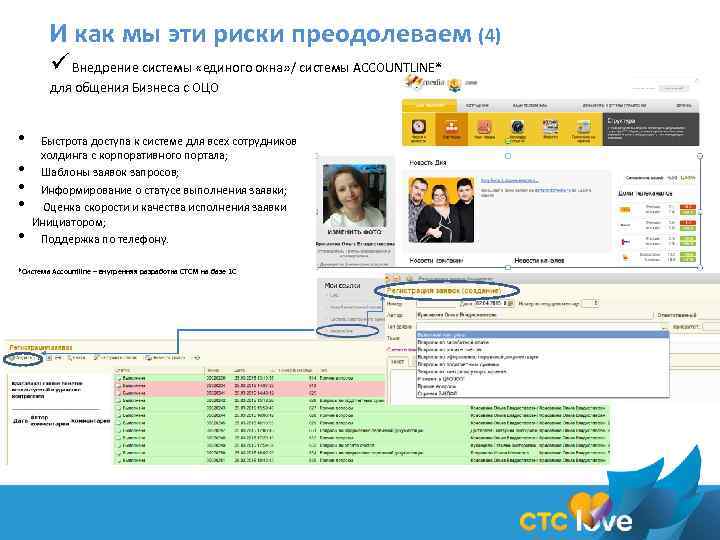
Task: Click the Ответственный field label in form
Action: pos(677,315)
